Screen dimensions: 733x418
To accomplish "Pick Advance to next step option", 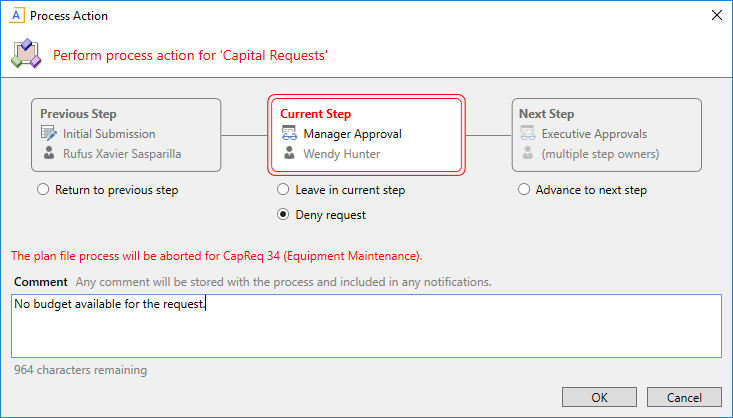I will tap(523, 190).
